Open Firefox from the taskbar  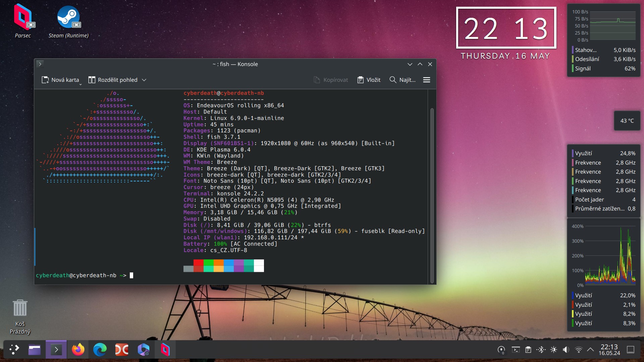coord(78,350)
